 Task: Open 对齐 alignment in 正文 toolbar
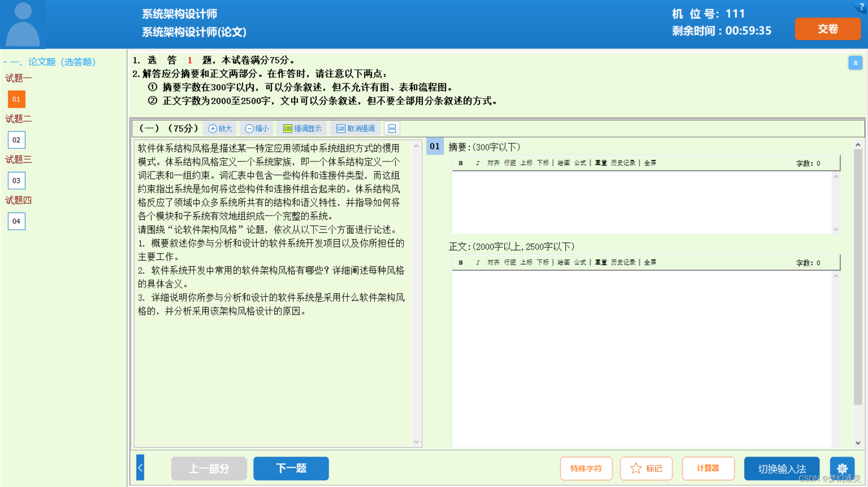pyautogui.click(x=493, y=263)
